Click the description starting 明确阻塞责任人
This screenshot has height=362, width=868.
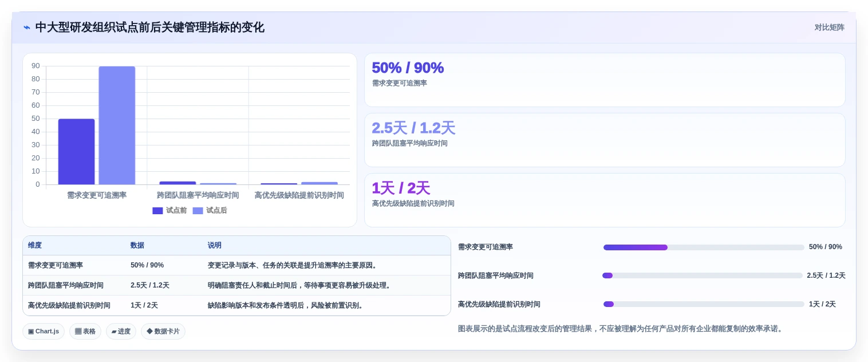[x=299, y=285]
